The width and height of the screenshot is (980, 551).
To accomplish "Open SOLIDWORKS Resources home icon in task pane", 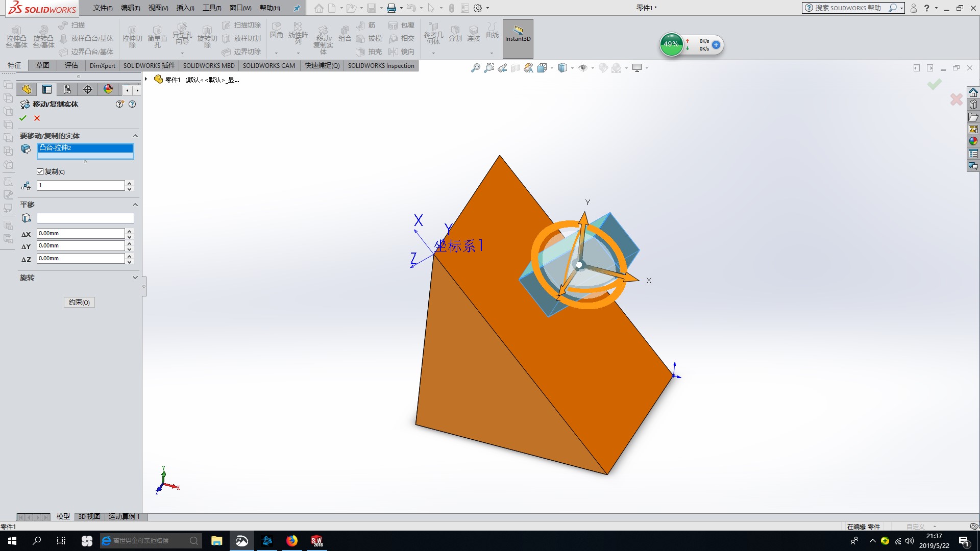I will [973, 92].
